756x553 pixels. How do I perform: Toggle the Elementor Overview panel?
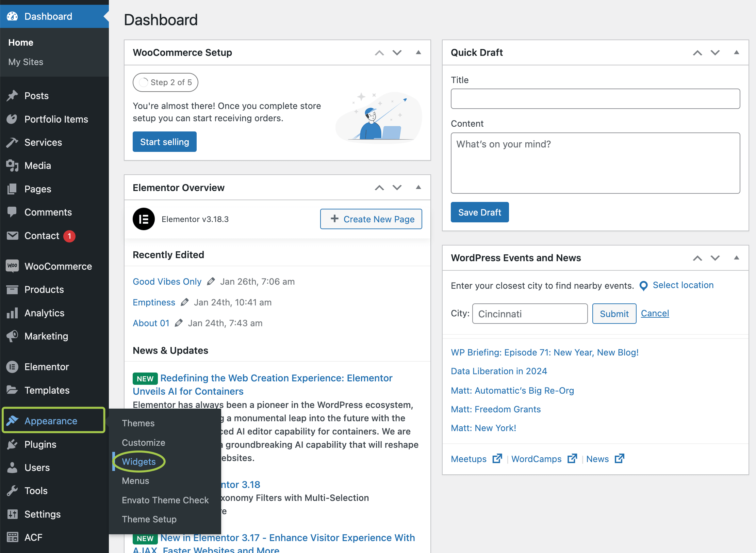[418, 187]
